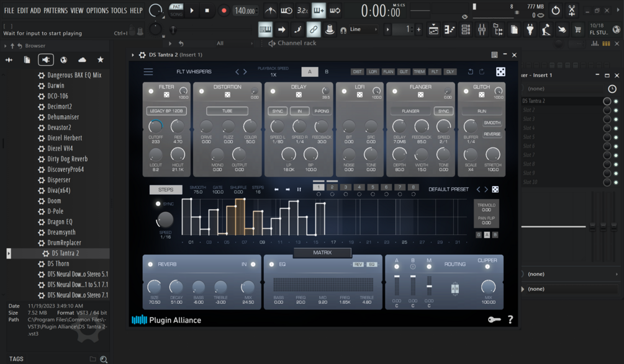Open the distortion type TUBE dropdown
Screen dimensions: 624x364
[x=227, y=111]
